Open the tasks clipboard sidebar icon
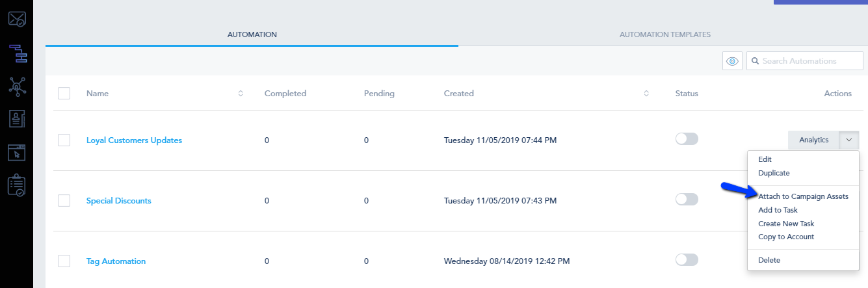The height and width of the screenshot is (288, 868). tap(16, 186)
